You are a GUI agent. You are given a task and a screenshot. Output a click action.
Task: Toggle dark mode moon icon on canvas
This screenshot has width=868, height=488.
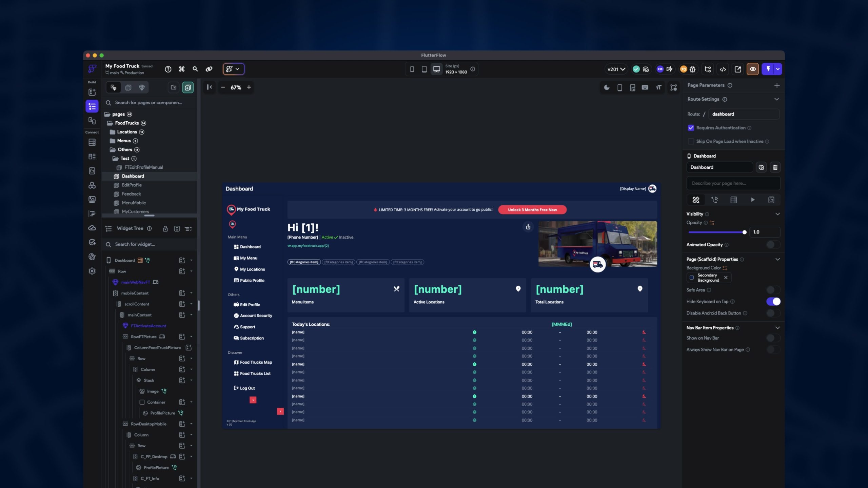click(x=607, y=87)
